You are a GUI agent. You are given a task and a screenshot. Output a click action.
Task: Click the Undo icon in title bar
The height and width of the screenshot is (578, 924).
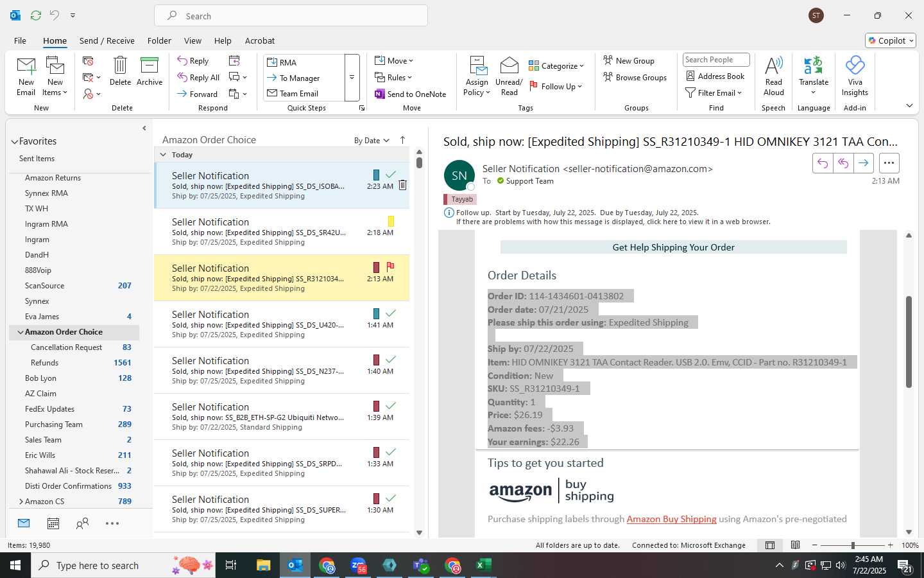[55, 15]
